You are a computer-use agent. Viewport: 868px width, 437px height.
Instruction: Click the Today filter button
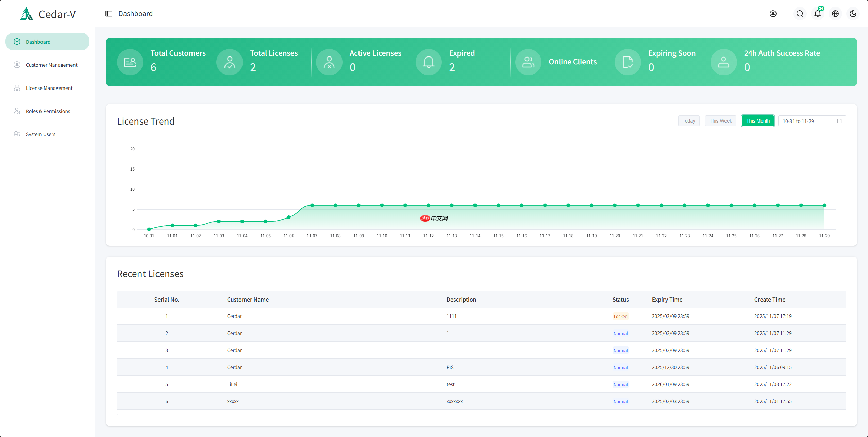click(688, 121)
